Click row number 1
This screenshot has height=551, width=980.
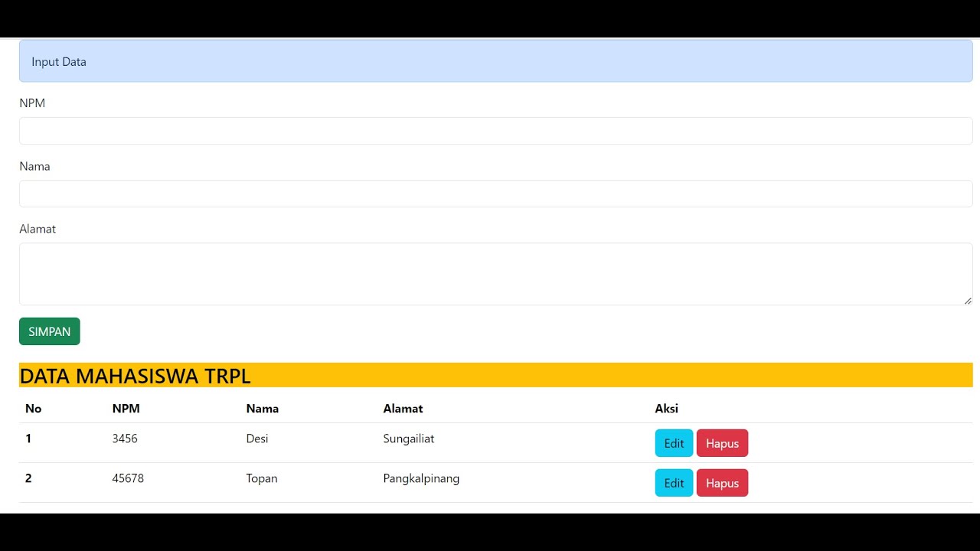(28, 439)
